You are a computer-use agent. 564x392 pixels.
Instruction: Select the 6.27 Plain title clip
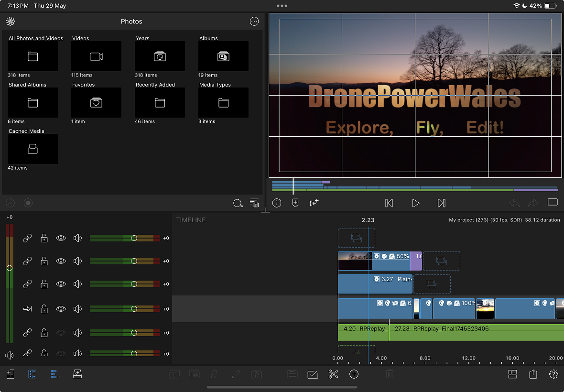coord(375,284)
